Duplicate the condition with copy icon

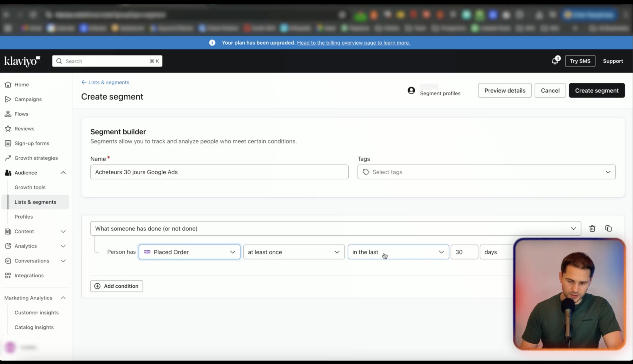[x=609, y=228]
